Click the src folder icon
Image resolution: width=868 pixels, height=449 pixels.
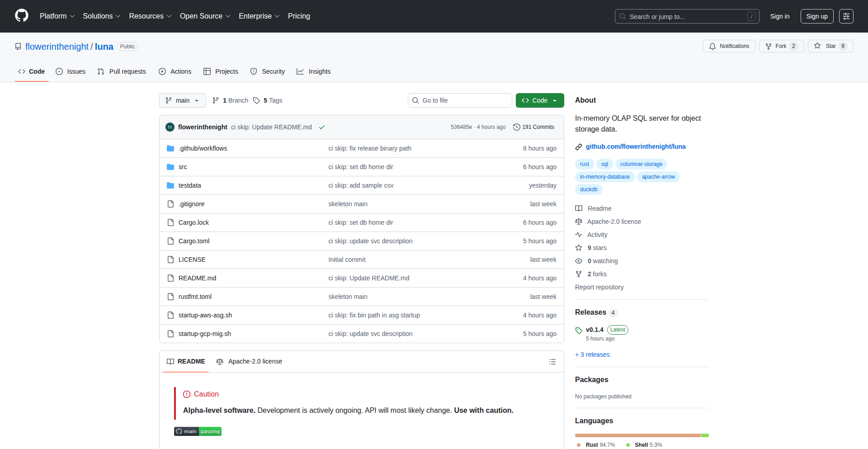170,167
